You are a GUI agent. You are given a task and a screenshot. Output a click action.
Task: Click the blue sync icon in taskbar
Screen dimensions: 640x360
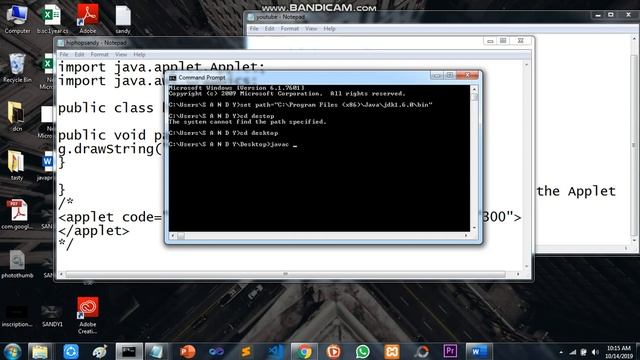tap(71, 351)
